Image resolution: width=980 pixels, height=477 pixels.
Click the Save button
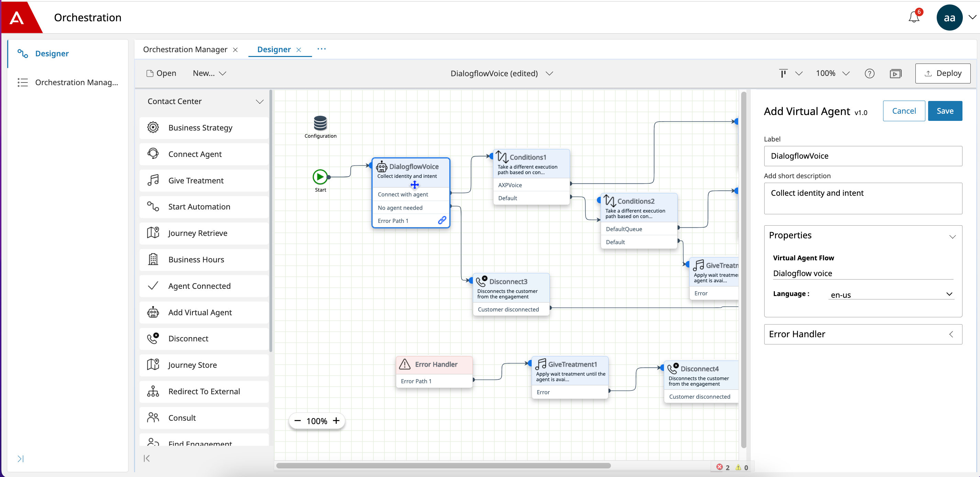coord(945,111)
